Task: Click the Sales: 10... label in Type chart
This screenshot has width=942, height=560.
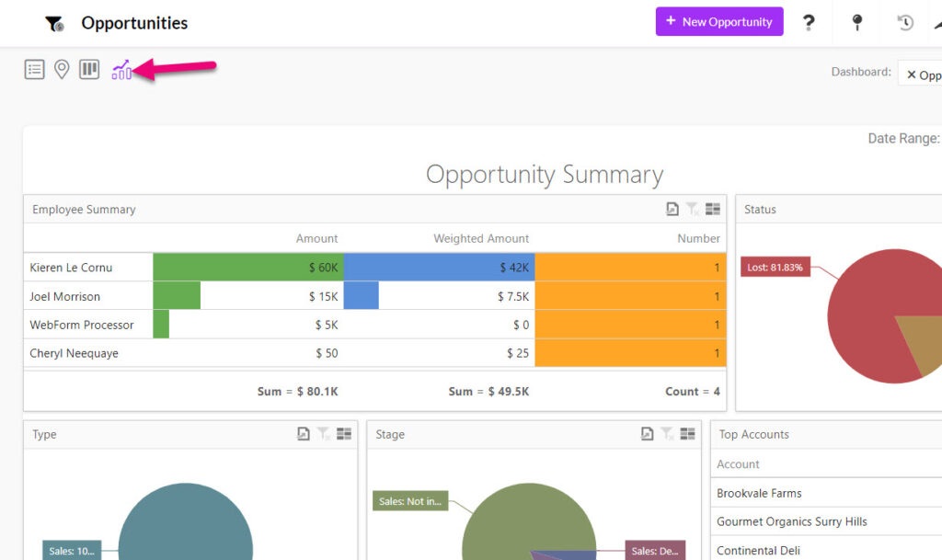Action: pyautogui.click(x=72, y=551)
